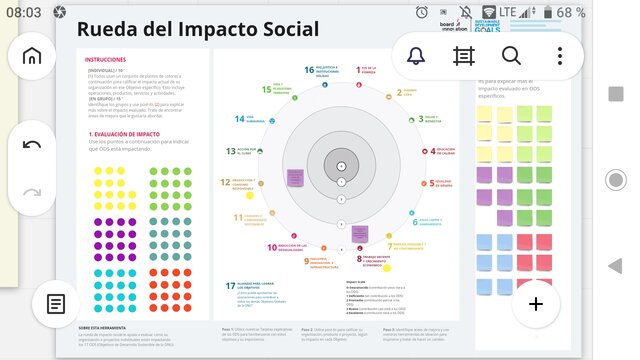Redo the last undone action
640x360 pixels.
pyautogui.click(x=32, y=192)
